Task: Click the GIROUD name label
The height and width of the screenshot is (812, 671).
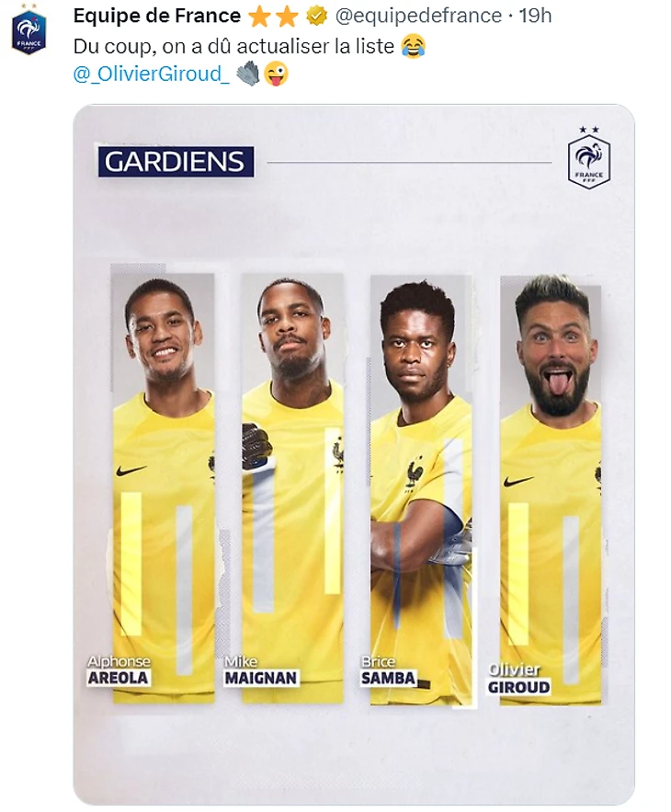Action: pos(518,687)
